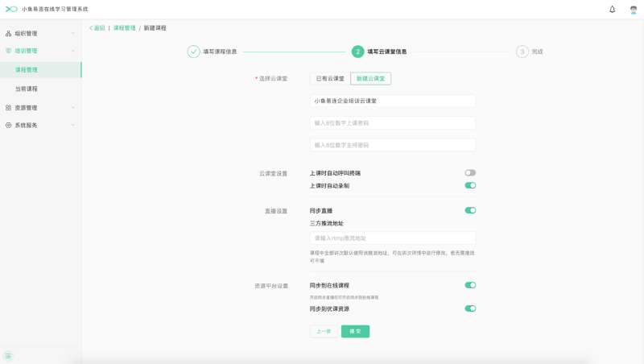Toggle 同步到在线课程 switch
Viewport: 644px width, 364px height.
[x=470, y=286]
